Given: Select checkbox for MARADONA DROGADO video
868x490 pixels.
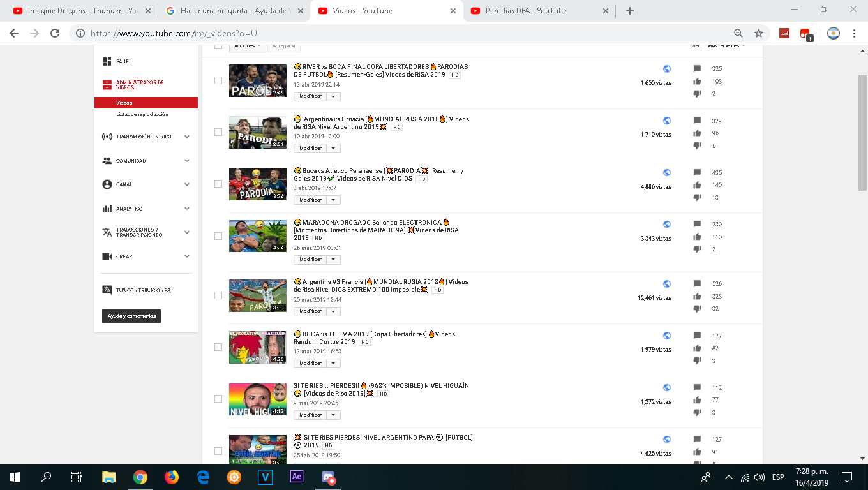Looking at the screenshot, I should pos(218,236).
